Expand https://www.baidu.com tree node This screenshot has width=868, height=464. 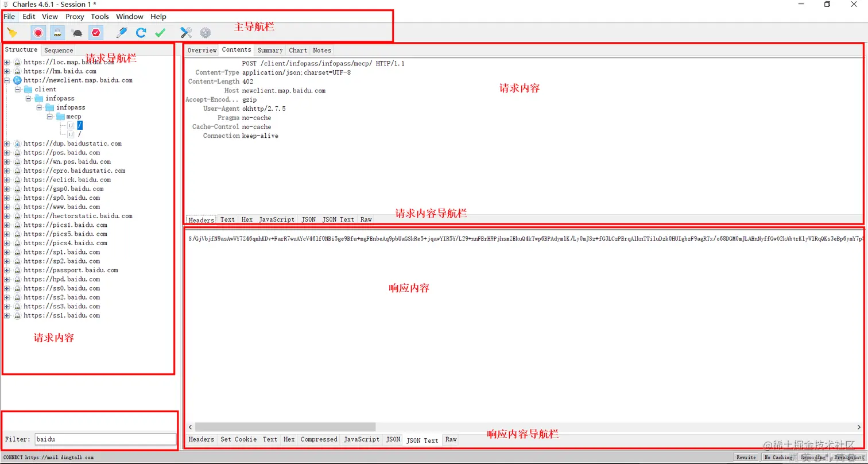(7, 207)
